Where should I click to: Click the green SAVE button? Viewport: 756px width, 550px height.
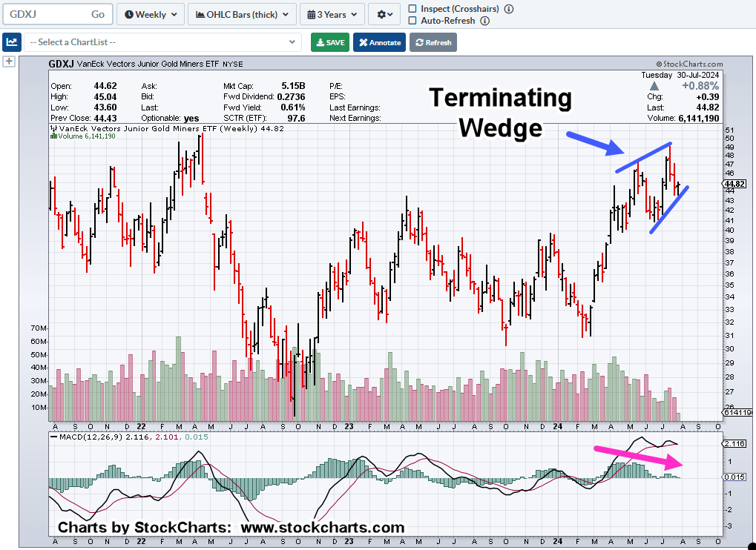pyautogui.click(x=330, y=42)
